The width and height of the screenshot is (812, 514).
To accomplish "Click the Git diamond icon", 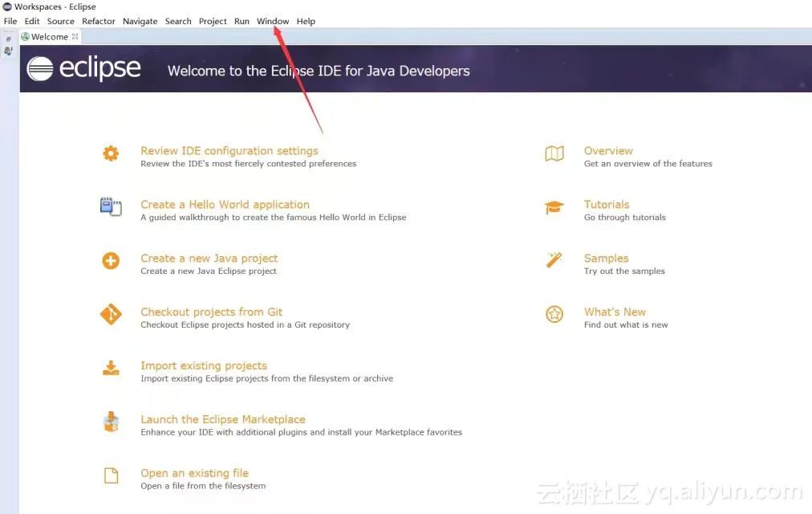I will coord(111,314).
